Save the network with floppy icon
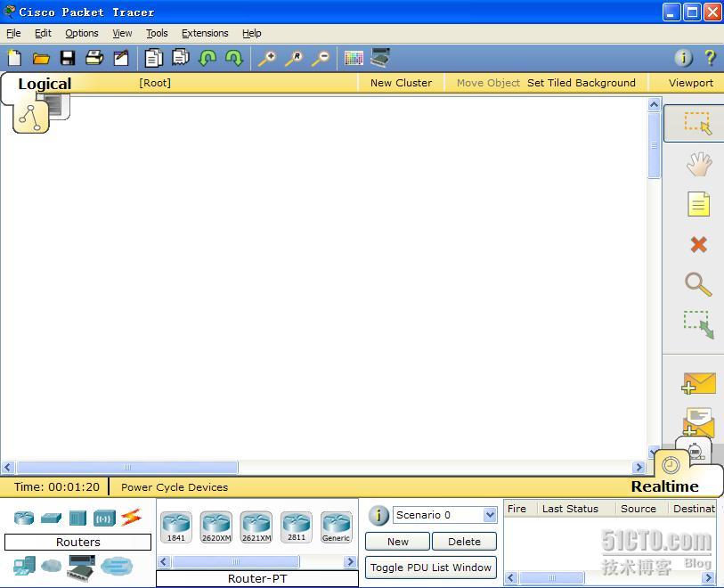 coord(68,58)
